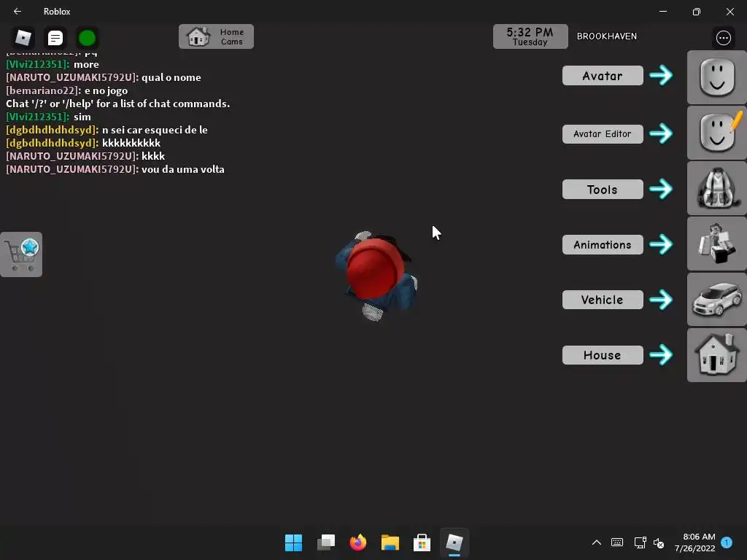
Task: Open the three-dot more options menu
Action: pyautogui.click(x=723, y=38)
